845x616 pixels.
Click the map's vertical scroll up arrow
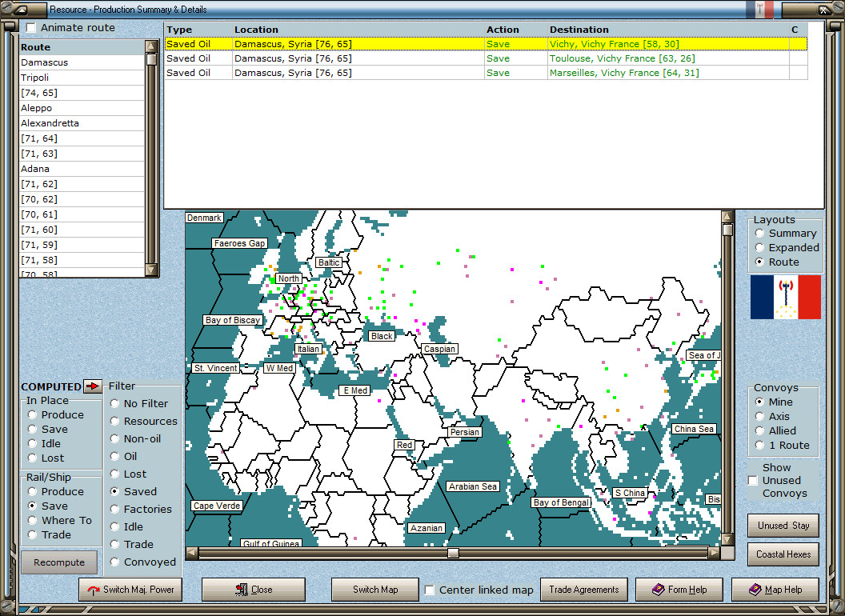click(x=727, y=217)
